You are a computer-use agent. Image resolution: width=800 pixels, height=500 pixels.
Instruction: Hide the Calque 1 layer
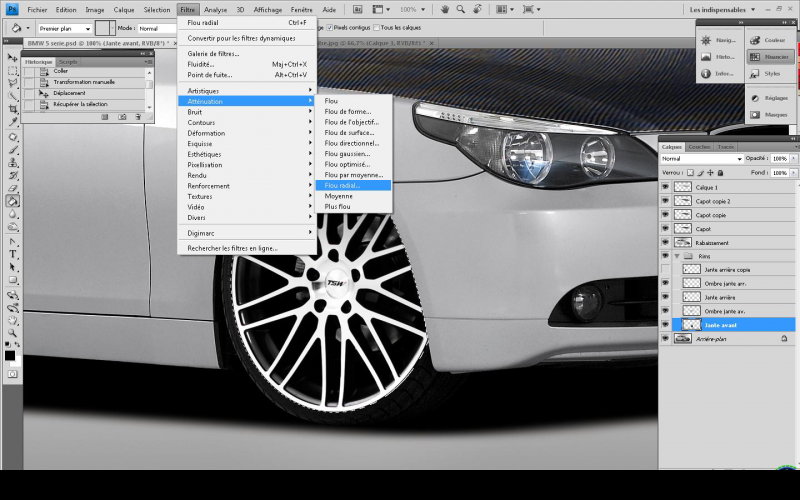665,187
